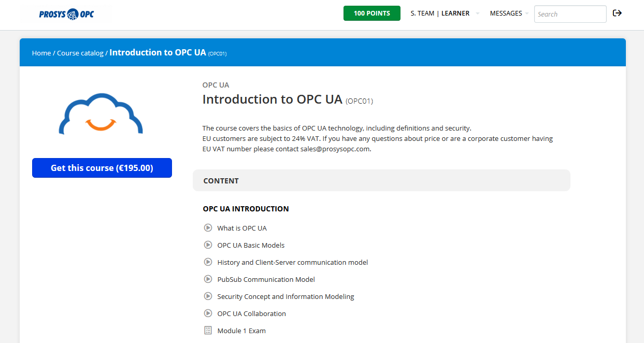
Task: Click the 100 POINTS green button
Action: tap(371, 13)
